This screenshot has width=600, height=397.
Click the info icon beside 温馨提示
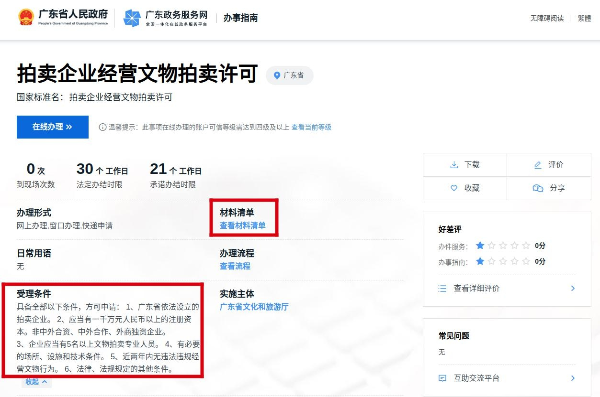pyautogui.click(x=102, y=127)
